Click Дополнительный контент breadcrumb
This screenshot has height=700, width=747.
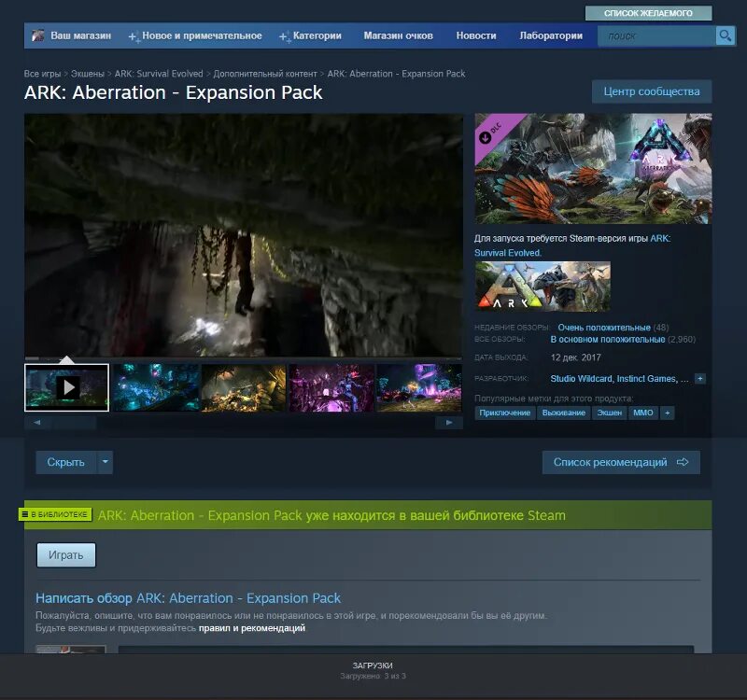(265, 74)
